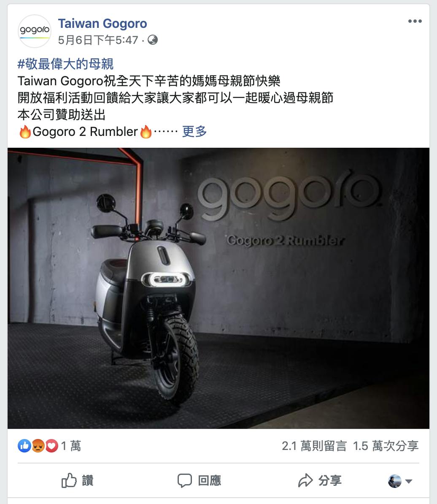View the 2.1 萬則留言 comments
The height and width of the screenshot is (504, 437).
[314, 446]
